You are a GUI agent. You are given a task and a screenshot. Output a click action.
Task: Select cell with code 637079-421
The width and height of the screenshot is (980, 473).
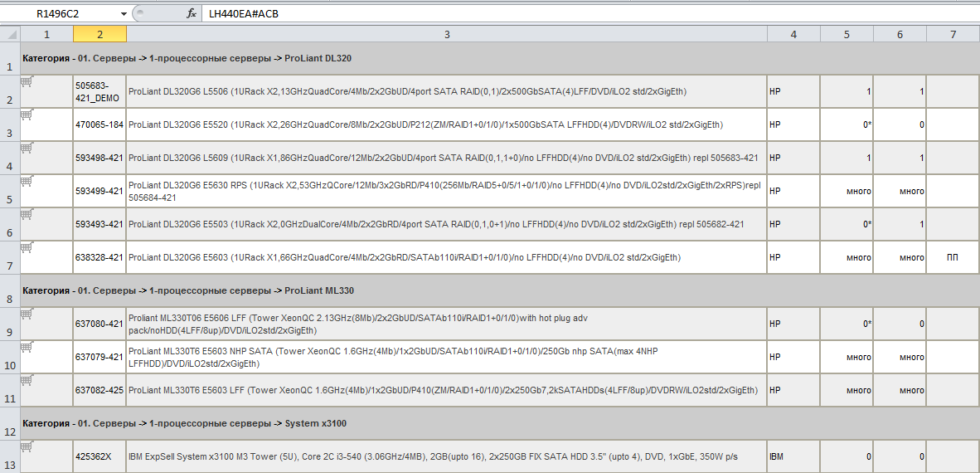[x=100, y=358]
